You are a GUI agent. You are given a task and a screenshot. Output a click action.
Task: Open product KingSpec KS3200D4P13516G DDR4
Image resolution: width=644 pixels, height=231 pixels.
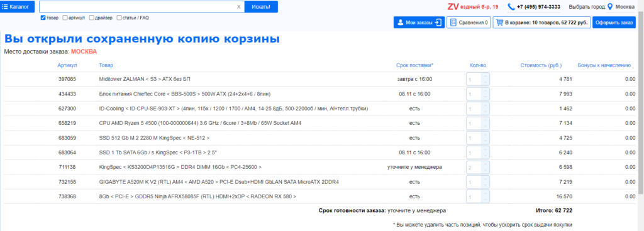point(180,167)
